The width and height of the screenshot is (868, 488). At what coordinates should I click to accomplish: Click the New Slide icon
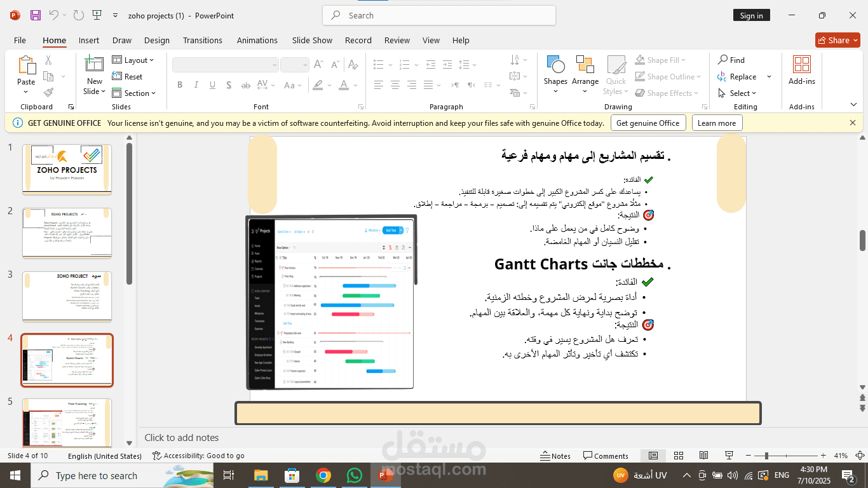(94, 64)
